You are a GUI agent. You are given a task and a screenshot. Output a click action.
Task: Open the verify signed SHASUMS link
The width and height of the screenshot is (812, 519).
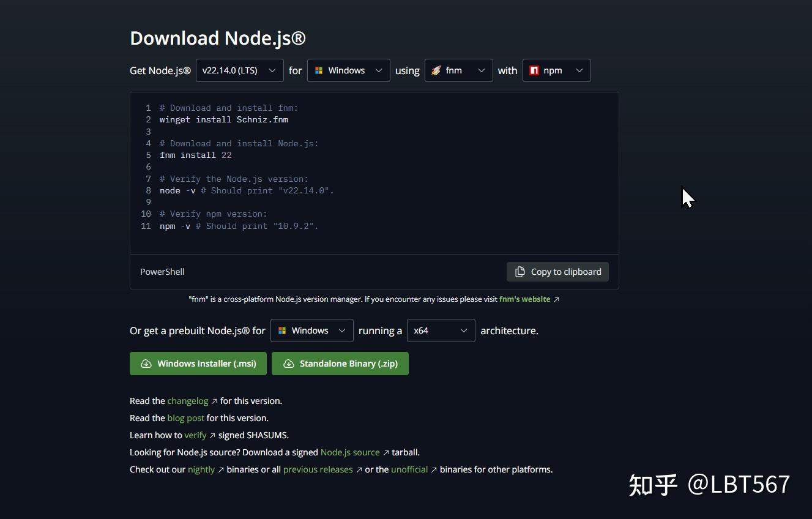(195, 435)
